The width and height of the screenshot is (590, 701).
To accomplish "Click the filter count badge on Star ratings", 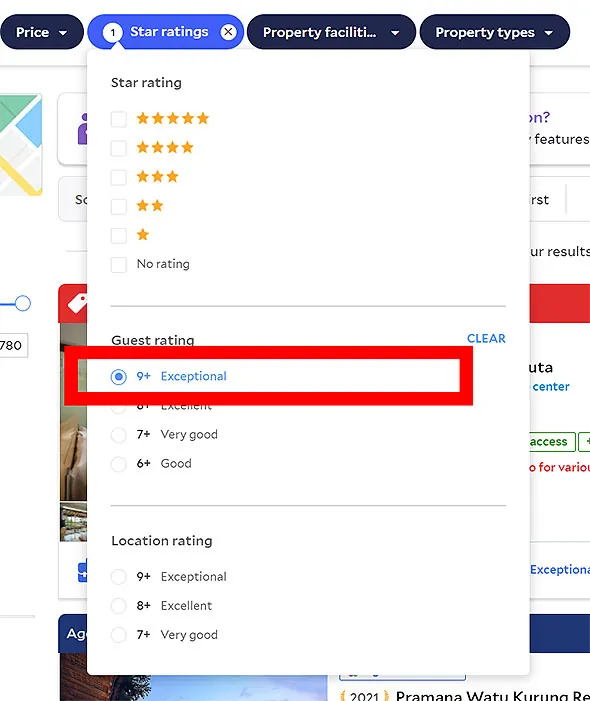I will [113, 32].
